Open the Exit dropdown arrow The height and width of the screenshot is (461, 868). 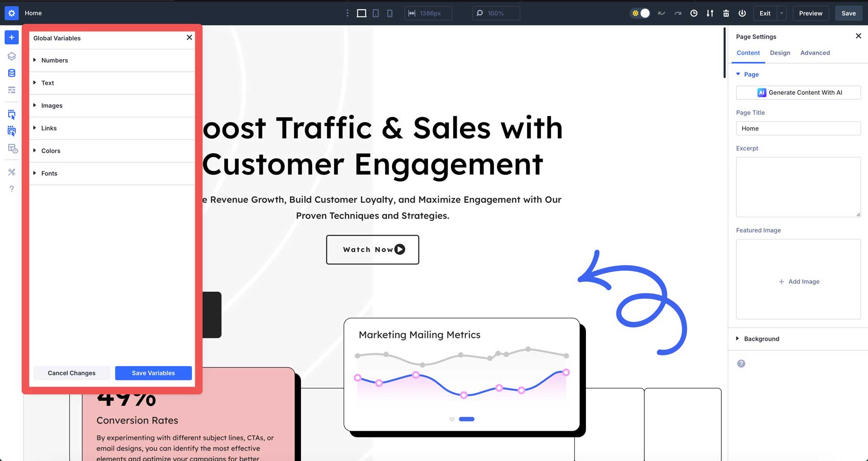(781, 13)
